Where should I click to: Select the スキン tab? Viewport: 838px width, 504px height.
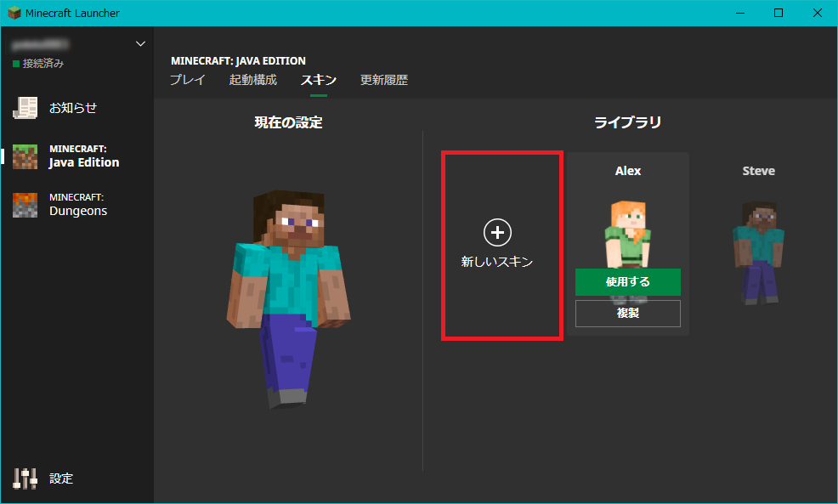click(318, 81)
